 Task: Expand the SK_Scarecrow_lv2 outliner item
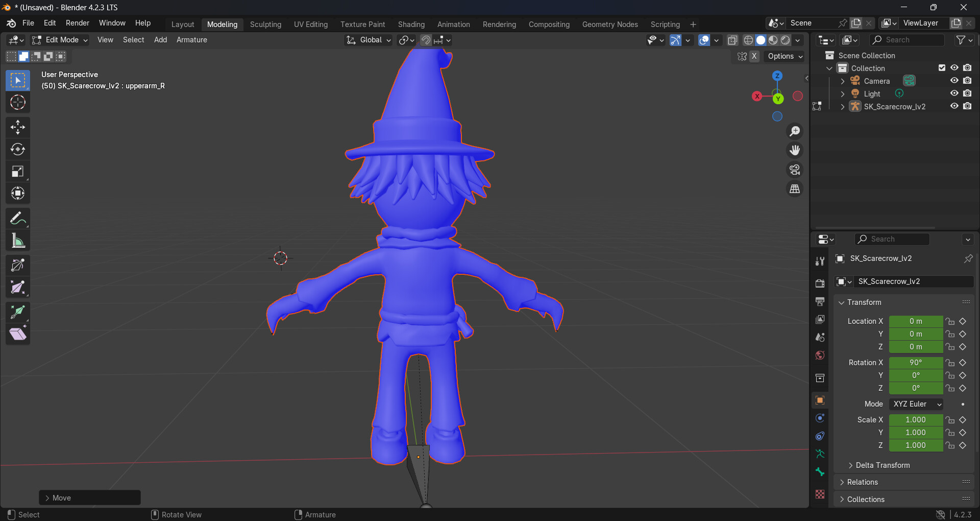(x=842, y=106)
